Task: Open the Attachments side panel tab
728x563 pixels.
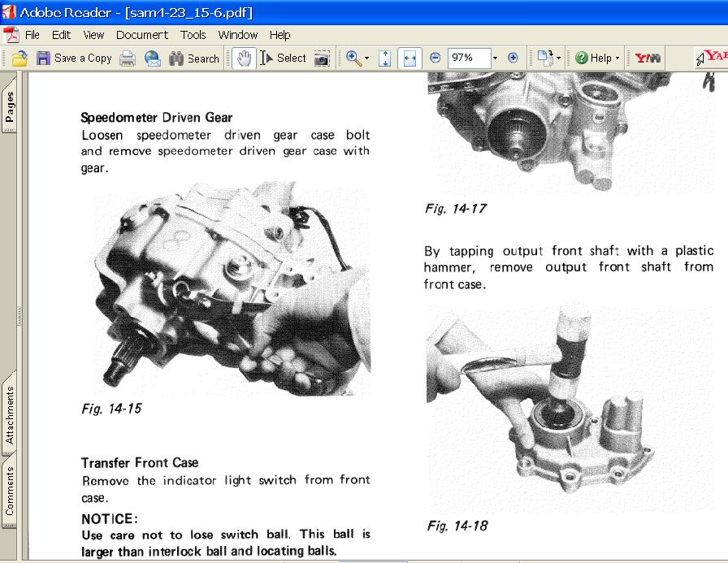Action: pos(9,414)
